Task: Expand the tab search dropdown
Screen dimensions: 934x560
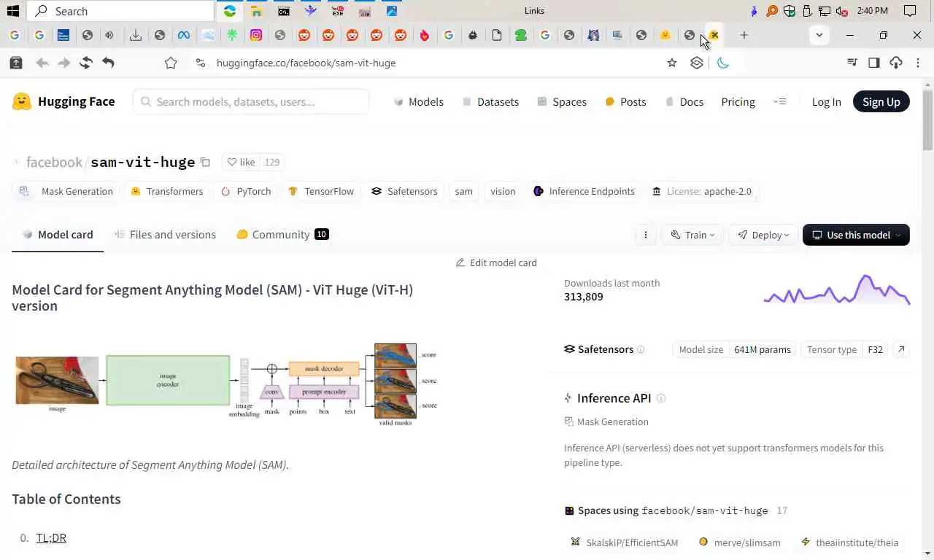Action: (819, 35)
